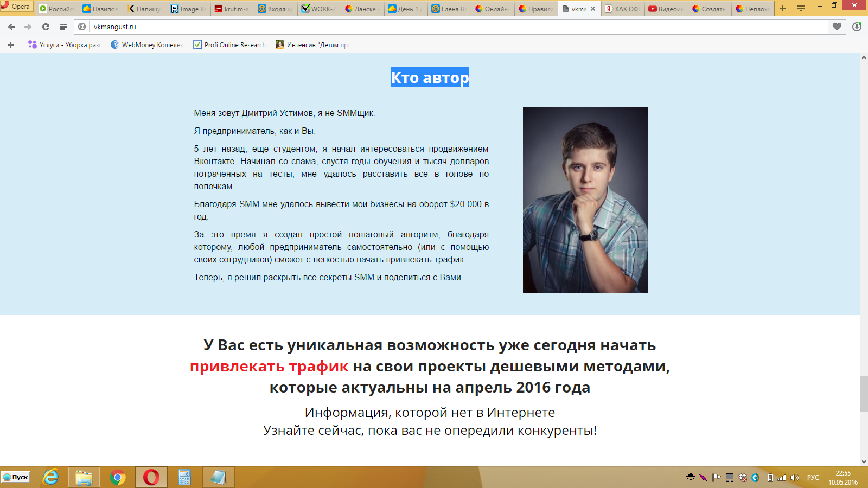Switch input language via РУС indicator
This screenshot has height=488, width=868.
813,478
